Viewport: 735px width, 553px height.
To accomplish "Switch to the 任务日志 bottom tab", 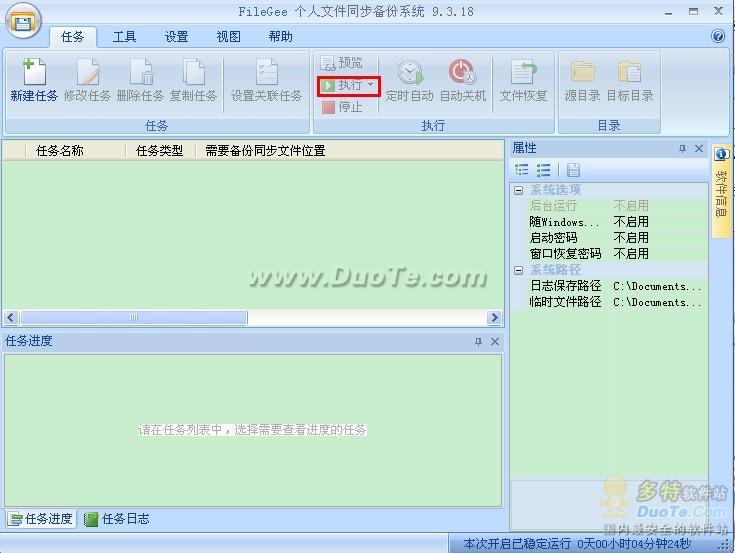I will pyautogui.click(x=117, y=519).
